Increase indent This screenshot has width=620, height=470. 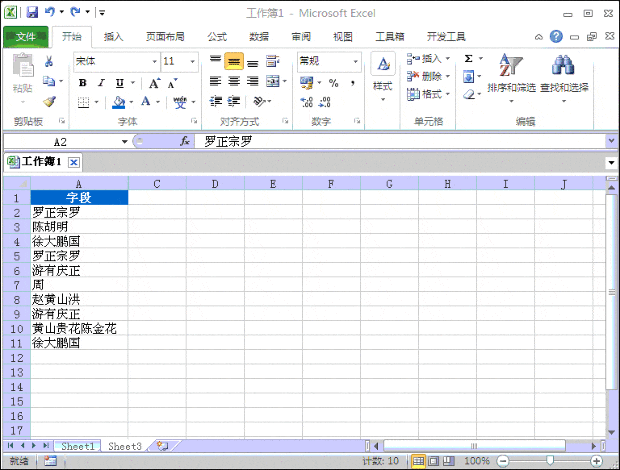tap(234, 102)
